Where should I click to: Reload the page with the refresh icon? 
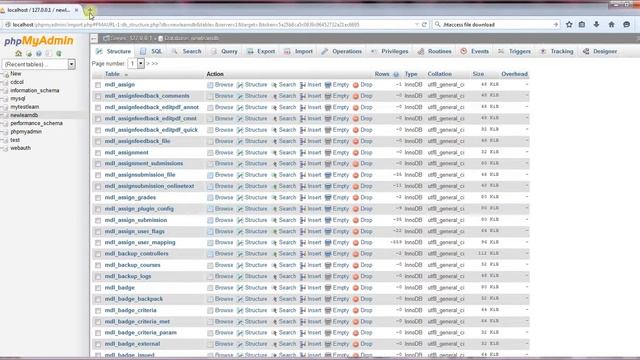tap(424, 24)
